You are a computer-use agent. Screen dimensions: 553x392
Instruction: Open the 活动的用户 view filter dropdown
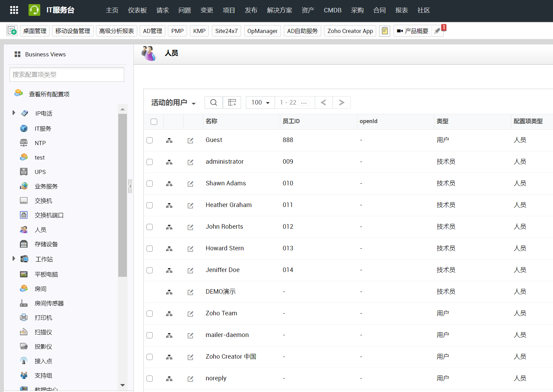point(173,102)
